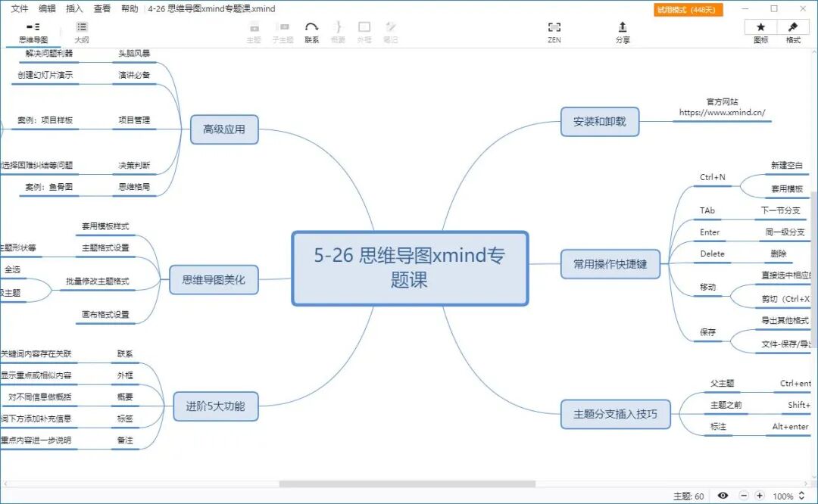
Task: Select the Ctrl+N shortcut subtopic
Action: point(713,177)
